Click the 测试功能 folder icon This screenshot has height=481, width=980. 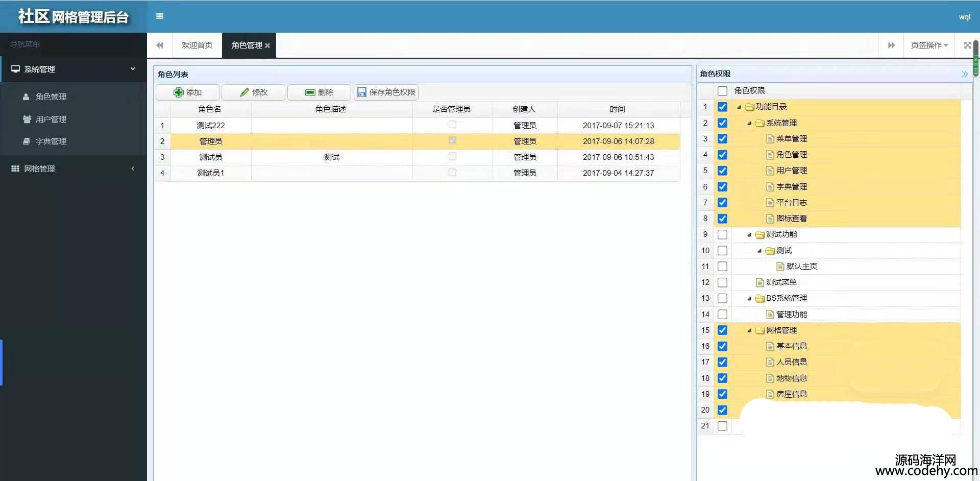[759, 235]
